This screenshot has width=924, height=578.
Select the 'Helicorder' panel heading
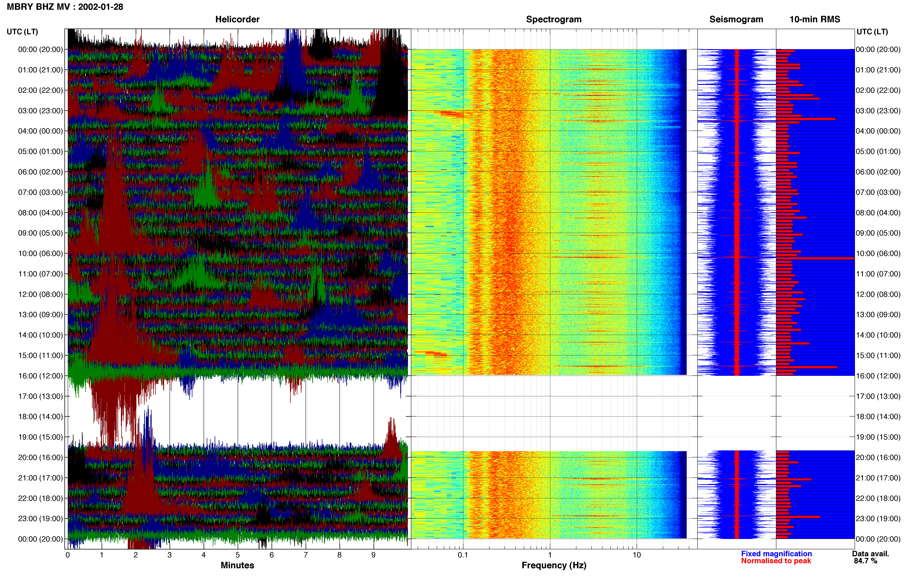pos(237,19)
